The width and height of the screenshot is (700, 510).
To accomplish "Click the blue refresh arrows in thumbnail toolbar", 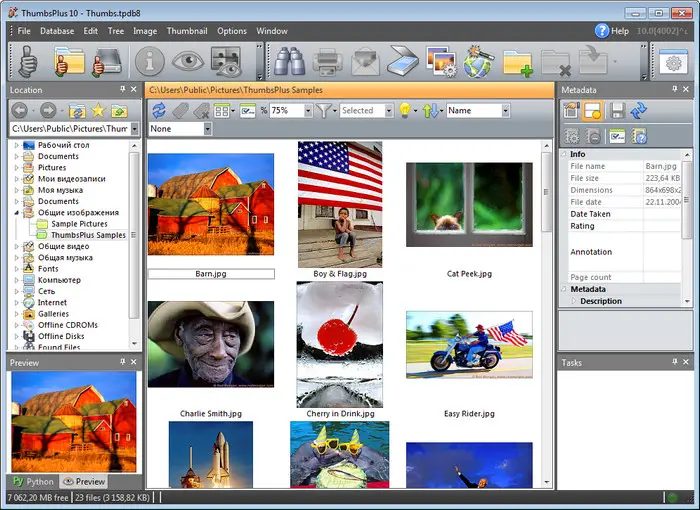I will [x=159, y=110].
